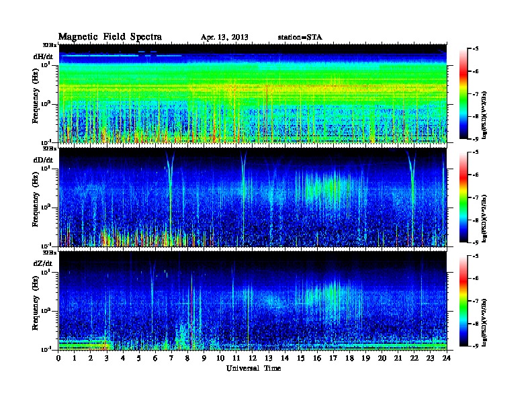This screenshot has width=532, height=411.
Task: Click hour 1 on the Universal Time axis
Action: coord(75,358)
